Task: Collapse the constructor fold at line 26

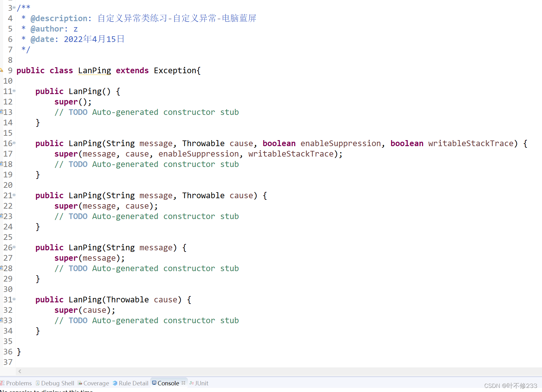Action: [x=14, y=247]
